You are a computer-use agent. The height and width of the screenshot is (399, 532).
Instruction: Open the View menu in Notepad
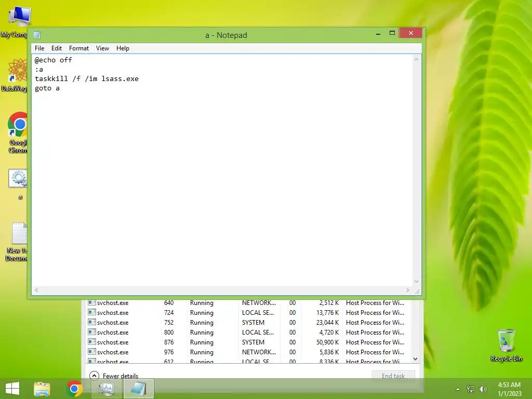pyautogui.click(x=102, y=48)
